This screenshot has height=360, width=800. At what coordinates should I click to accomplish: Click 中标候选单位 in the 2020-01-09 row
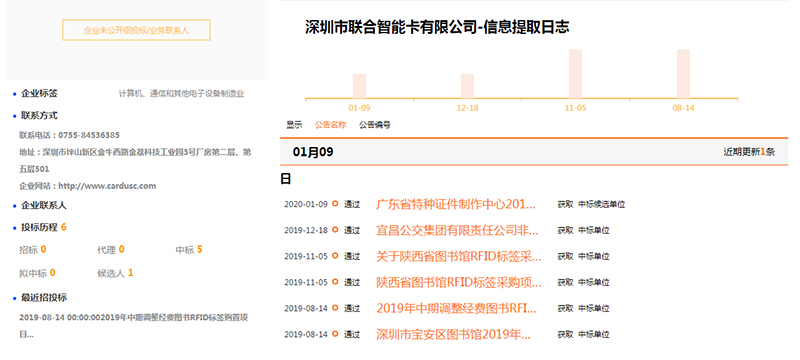(x=602, y=204)
